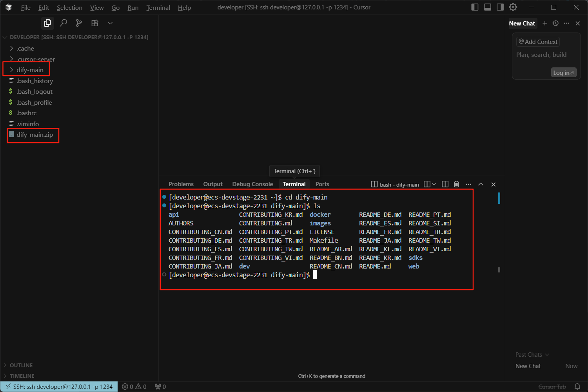588x392 pixels.
Task: Open the Go menu
Action: (x=116, y=7)
